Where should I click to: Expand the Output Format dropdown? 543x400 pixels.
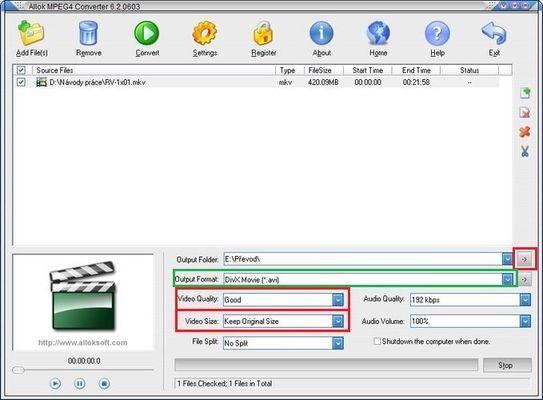[x=507, y=279]
